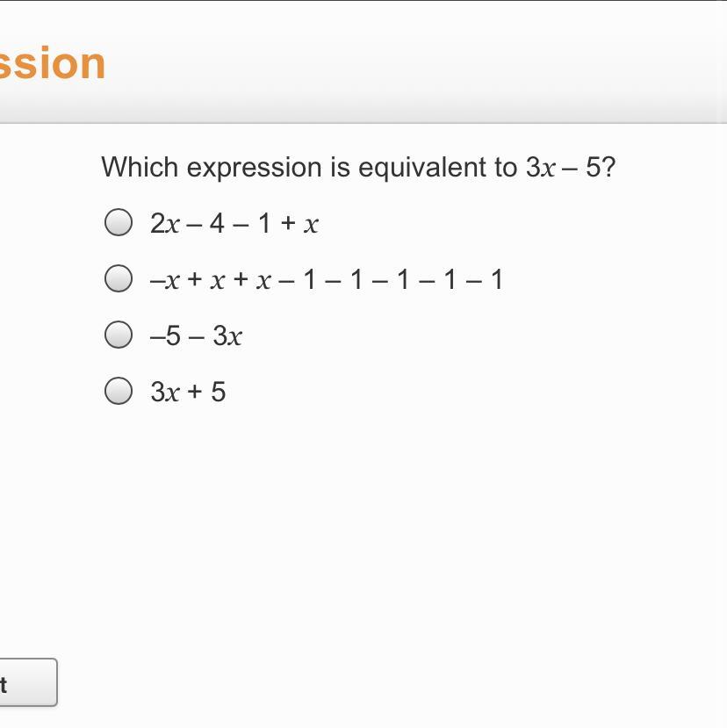Click the answer label 3x + 5
The image size is (727, 728).
point(188,392)
